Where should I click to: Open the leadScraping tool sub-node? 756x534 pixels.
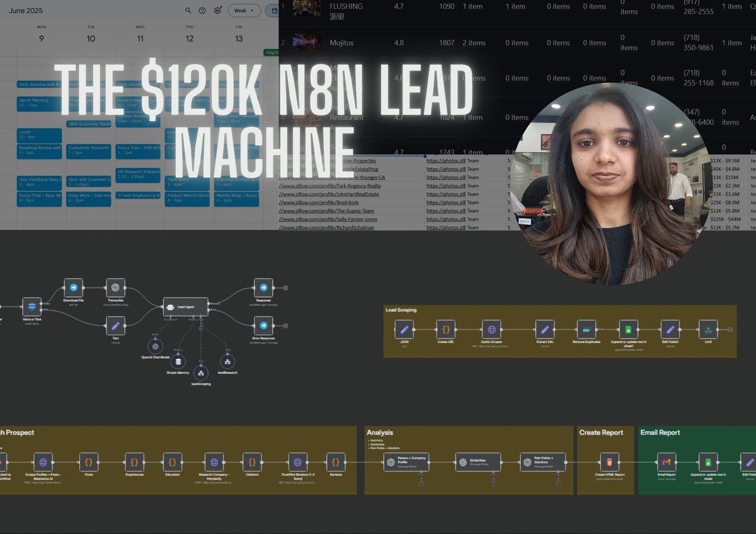tap(201, 373)
